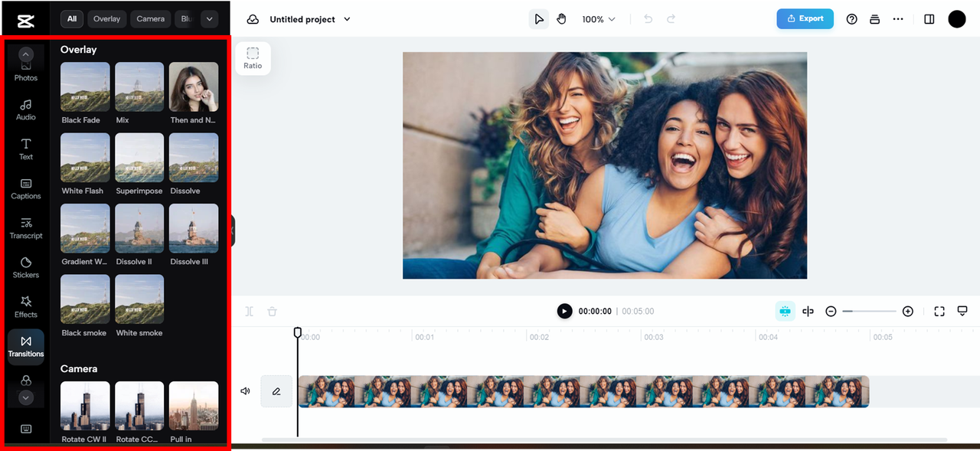Collapse the left transitions panel
Image resolution: width=980 pixels, height=451 pixels.
point(232,230)
